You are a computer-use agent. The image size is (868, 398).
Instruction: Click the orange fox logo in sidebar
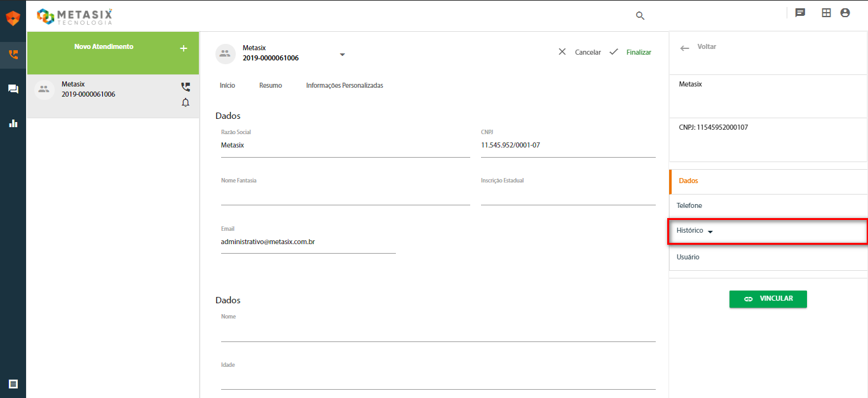tap(13, 18)
